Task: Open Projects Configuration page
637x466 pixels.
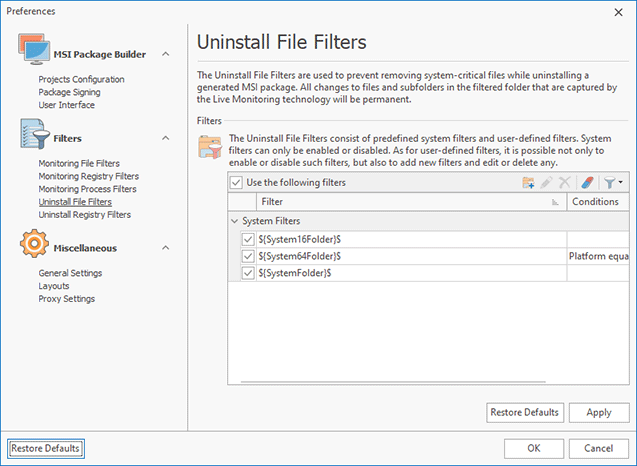Action: click(81, 79)
